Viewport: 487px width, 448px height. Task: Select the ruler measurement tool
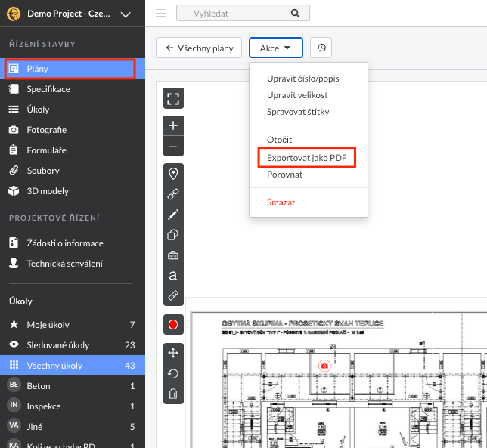(173, 295)
